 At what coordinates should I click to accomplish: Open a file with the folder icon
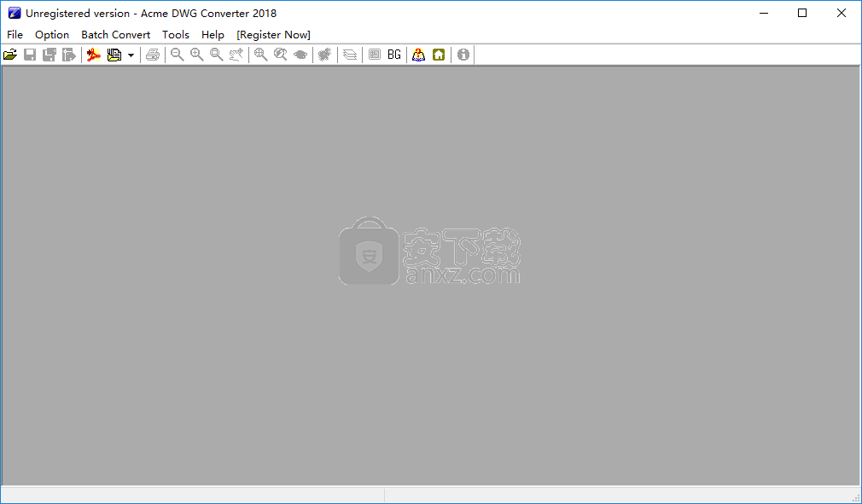pyautogui.click(x=10, y=55)
